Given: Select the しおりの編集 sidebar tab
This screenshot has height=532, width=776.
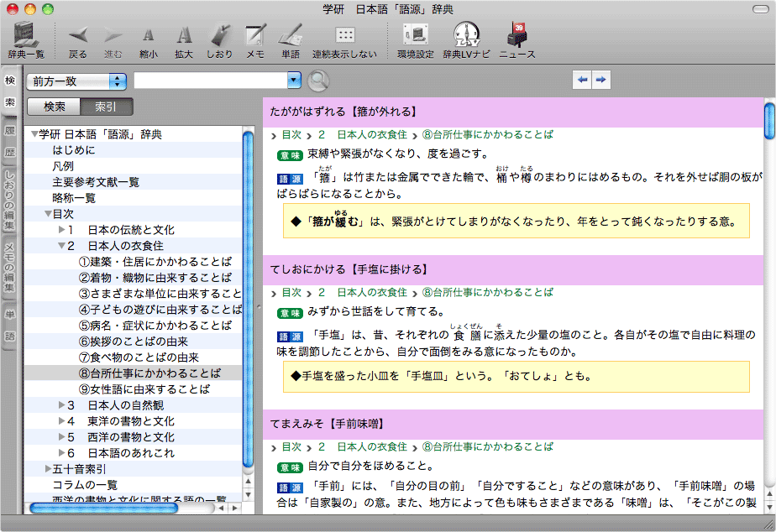Looking at the screenshot, I should (9, 201).
